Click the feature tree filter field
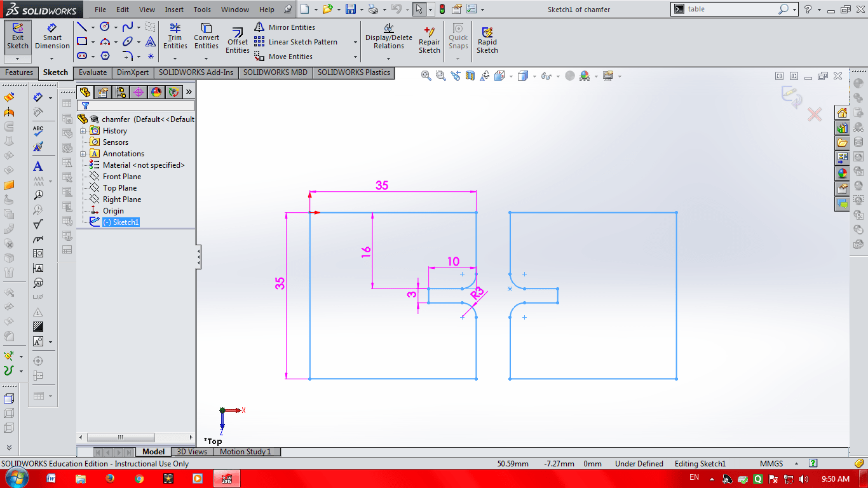The height and width of the screenshot is (488, 868). (136, 105)
